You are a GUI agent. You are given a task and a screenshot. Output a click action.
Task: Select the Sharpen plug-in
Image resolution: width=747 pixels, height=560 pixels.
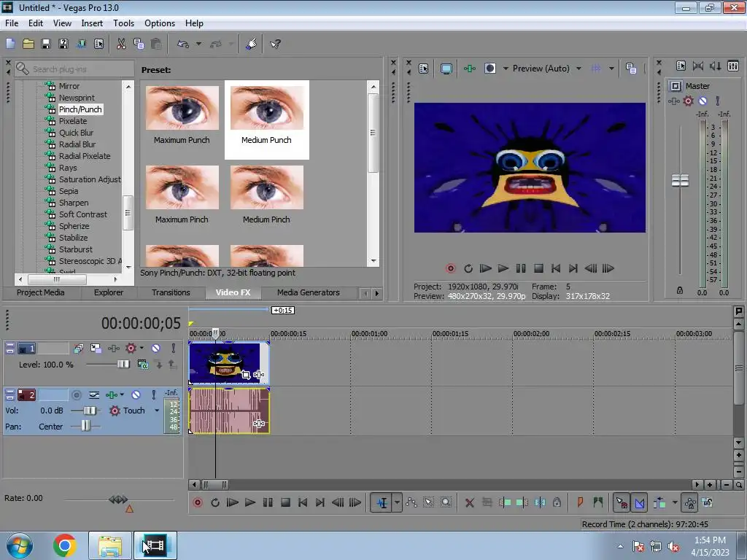[x=74, y=203]
